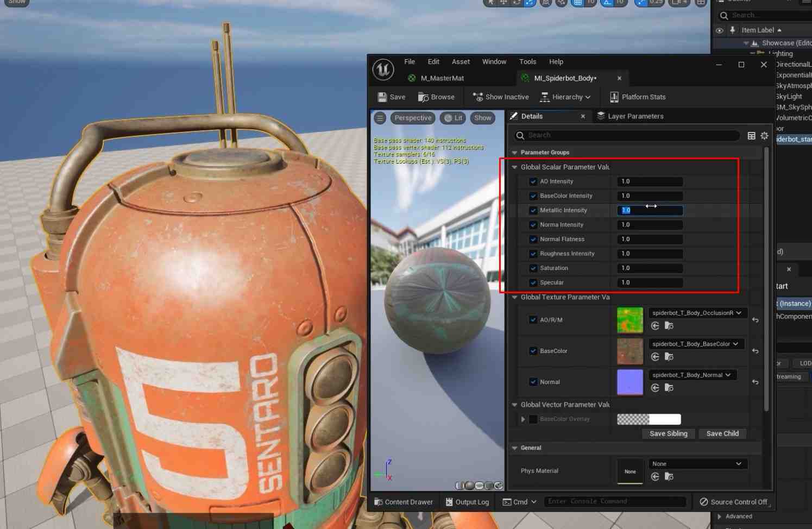Uncheck the Metallic Intensity parameter
Viewport: 812px width, 529px height.
tap(533, 210)
